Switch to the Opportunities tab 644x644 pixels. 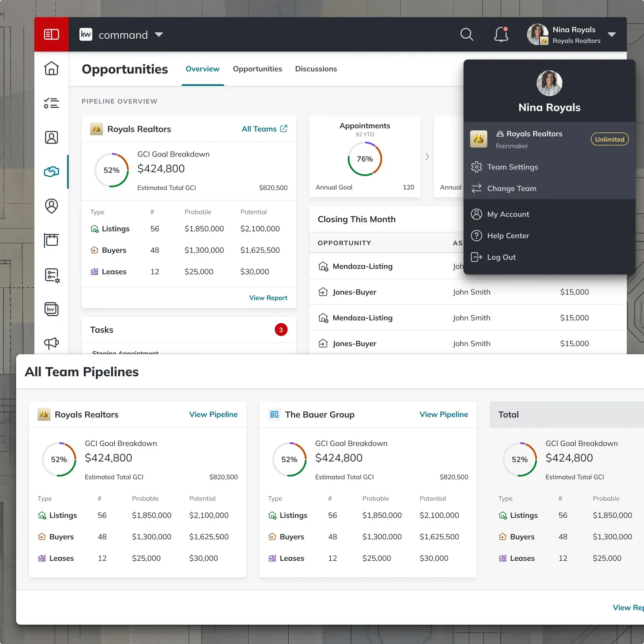pos(258,69)
